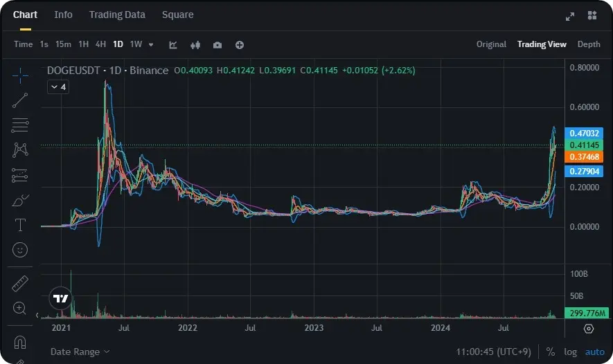This screenshot has height=364, width=613.
Task: Set interval to 1H
Action: click(83, 44)
